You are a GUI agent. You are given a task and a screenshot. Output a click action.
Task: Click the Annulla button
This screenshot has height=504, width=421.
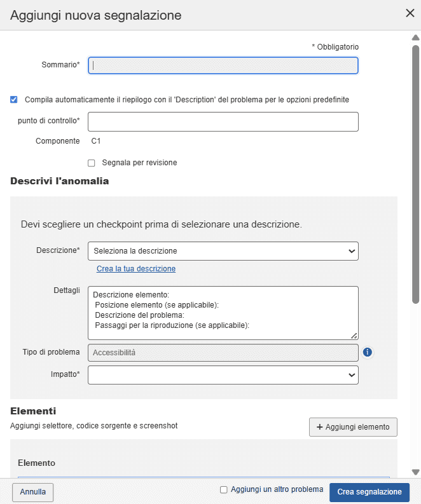33,492
